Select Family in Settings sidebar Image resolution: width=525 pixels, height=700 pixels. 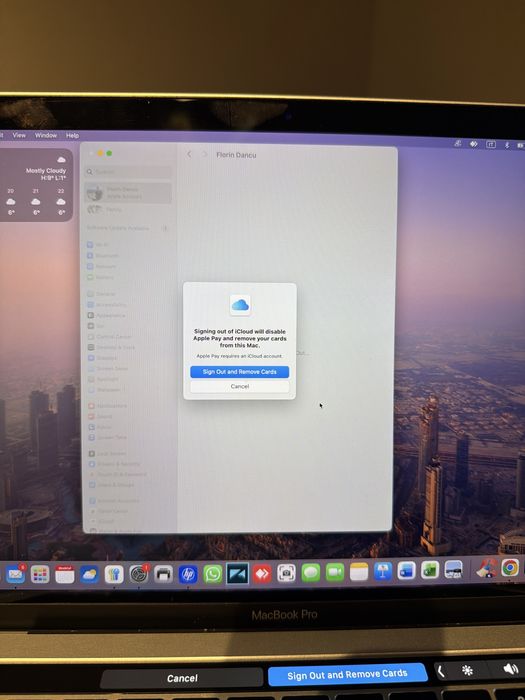128,209
